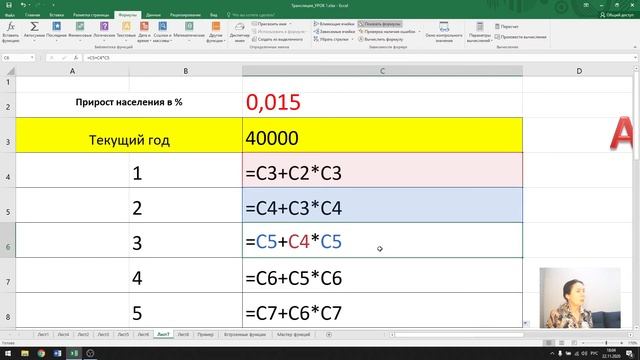
Task: Select yellow cell containing 40000
Action: coord(382,136)
